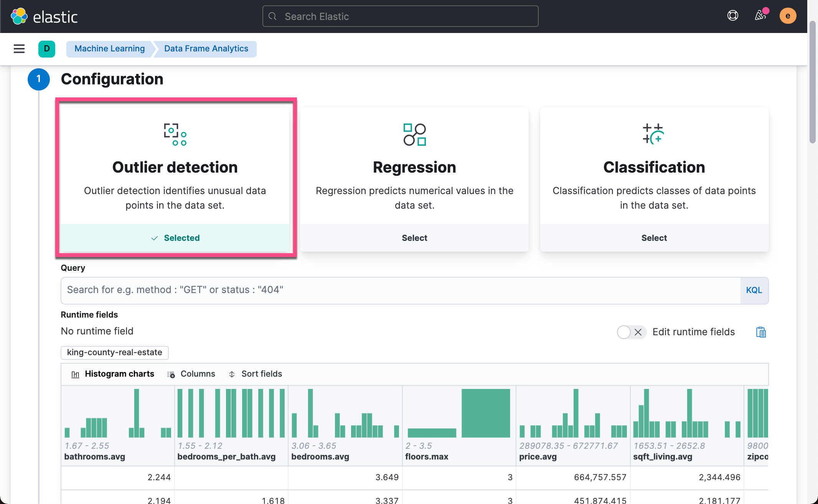The image size is (818, 504).
Task: Click the Outlier detection scatter icon
Action: [175, 134]
